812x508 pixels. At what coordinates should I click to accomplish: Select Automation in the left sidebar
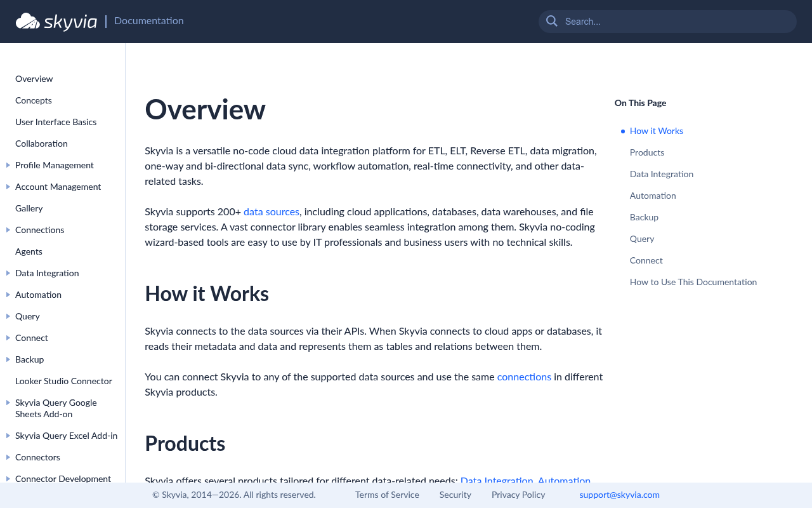point(38,295)
